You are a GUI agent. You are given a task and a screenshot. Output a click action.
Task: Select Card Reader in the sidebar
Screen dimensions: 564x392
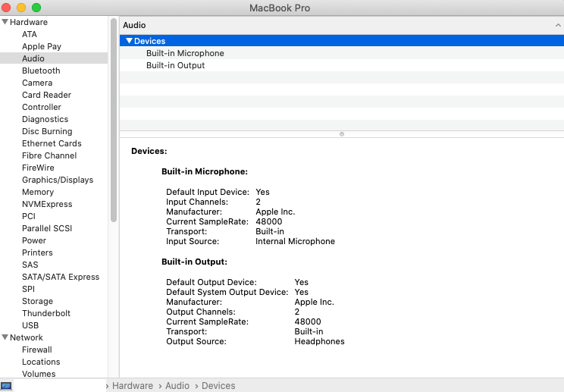[46, 95]
